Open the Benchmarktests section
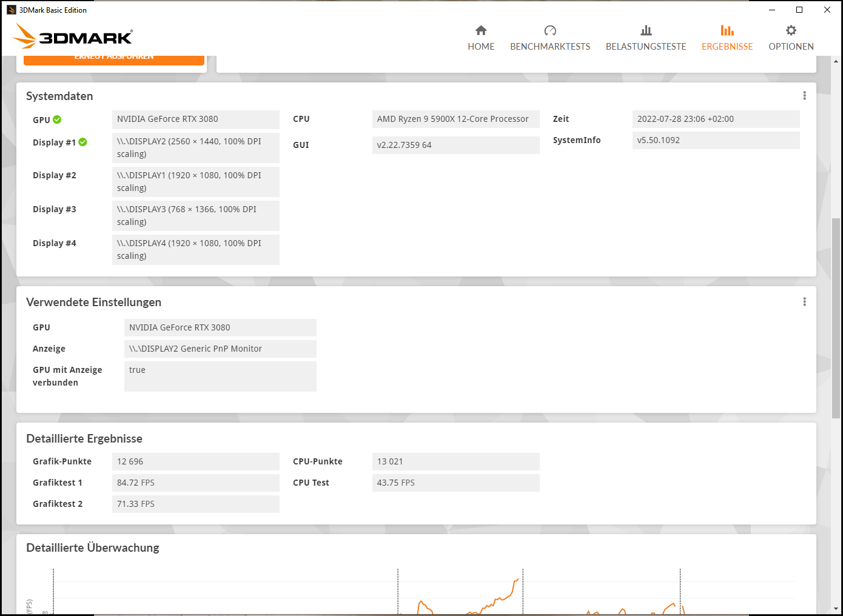The width and height of the screenshot is (843, 616). pos(550,38)
